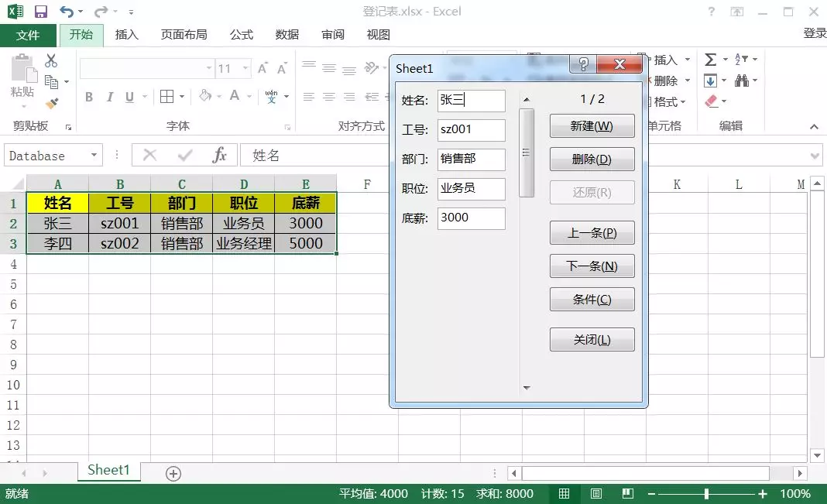Click the Orientation text angle icon

pos(372,68)
